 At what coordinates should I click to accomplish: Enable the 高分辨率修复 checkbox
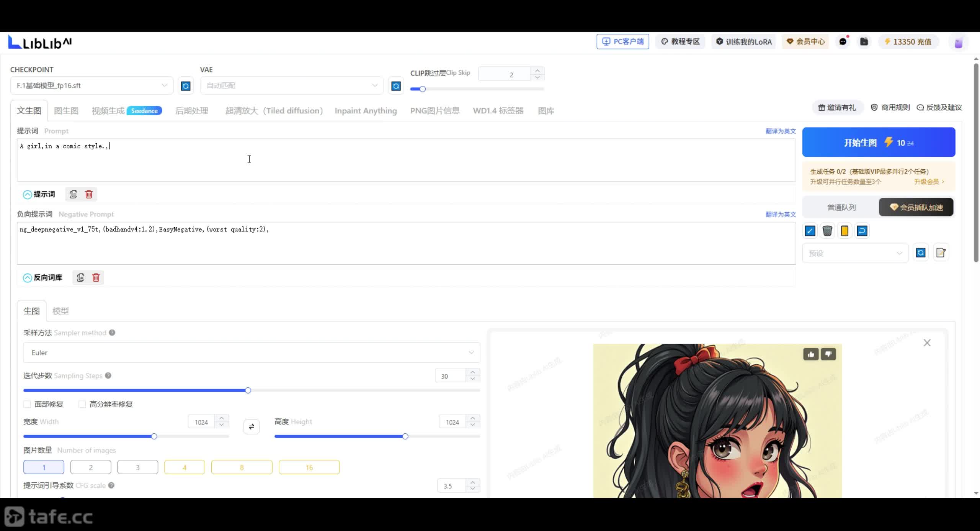(82, 404)
